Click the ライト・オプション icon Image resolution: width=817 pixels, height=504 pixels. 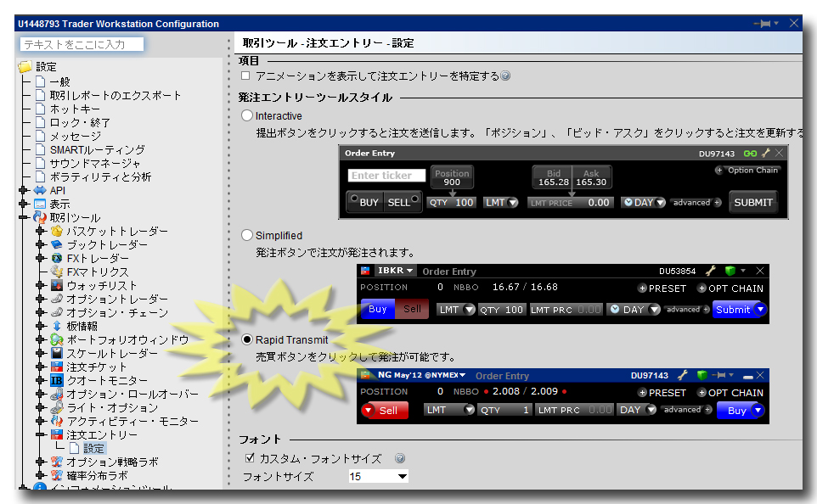click(57, 407)
